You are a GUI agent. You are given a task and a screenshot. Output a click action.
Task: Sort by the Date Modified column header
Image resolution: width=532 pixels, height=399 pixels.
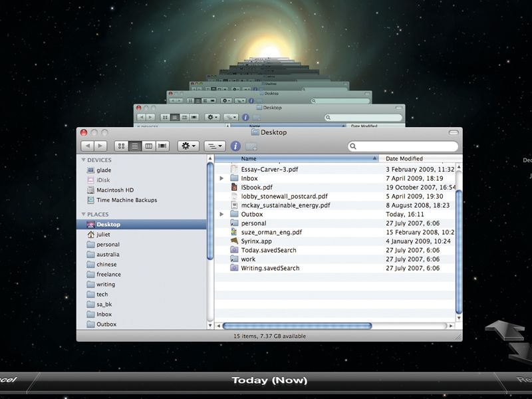pyautogui.click(x=420, y=158)
